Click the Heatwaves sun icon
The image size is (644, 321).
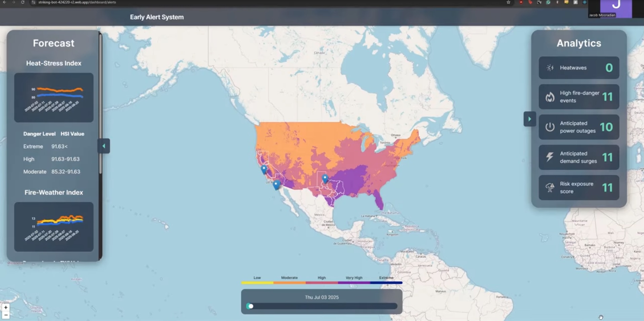(550, 68)
